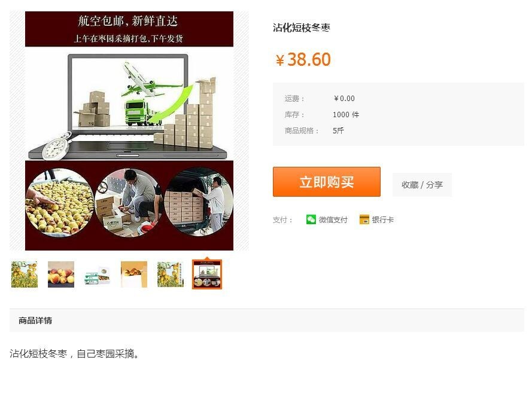Click the 沾化短枝冬枣 product title
Screen dimensions: 532x397
point(301,28)
